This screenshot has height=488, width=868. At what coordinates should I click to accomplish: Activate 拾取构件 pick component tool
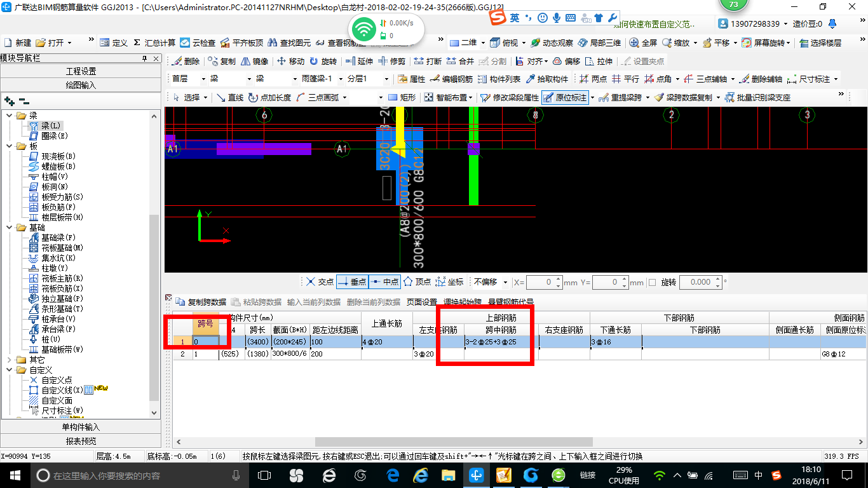546,79
